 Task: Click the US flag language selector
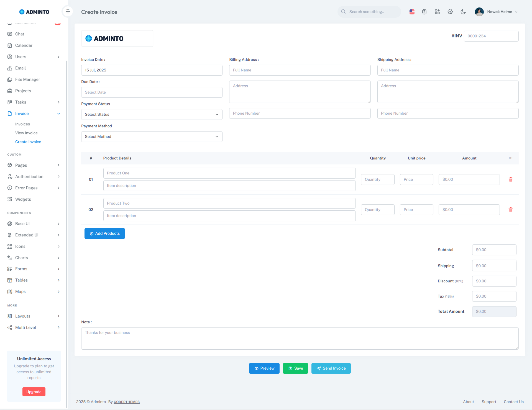coord(412,12)
